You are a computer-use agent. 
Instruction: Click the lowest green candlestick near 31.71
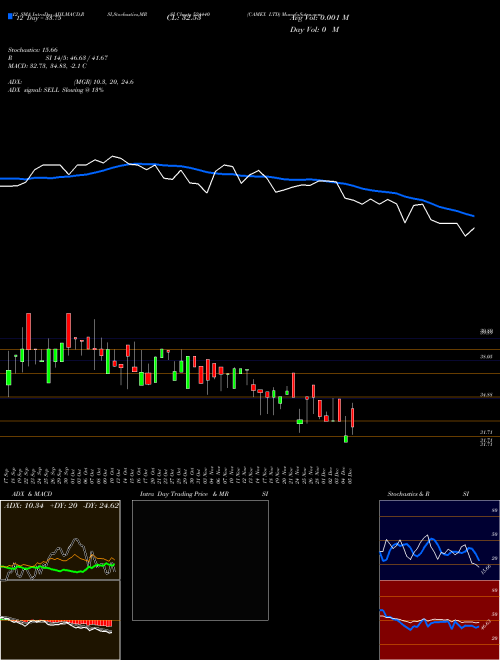346,439
